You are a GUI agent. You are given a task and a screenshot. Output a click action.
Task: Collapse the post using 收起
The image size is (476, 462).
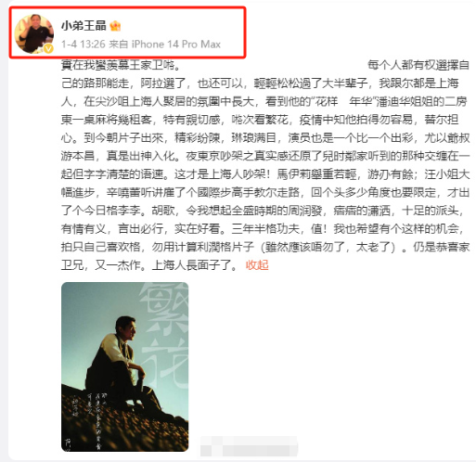pos(257,265)
